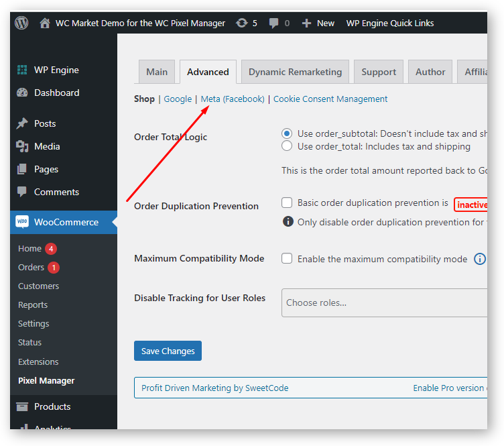
Task: Click the plus icon next to New
Action: [x=306, y=23]
